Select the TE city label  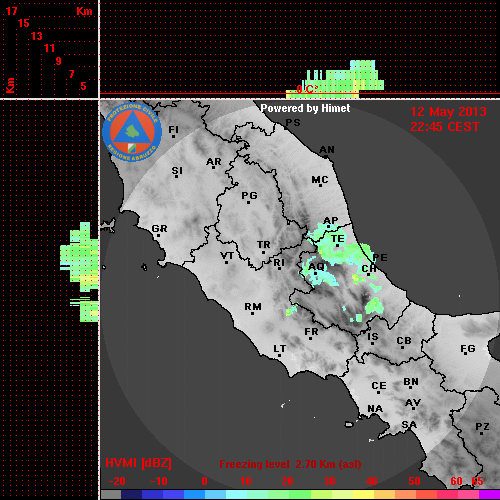click(x=338, y=239)
